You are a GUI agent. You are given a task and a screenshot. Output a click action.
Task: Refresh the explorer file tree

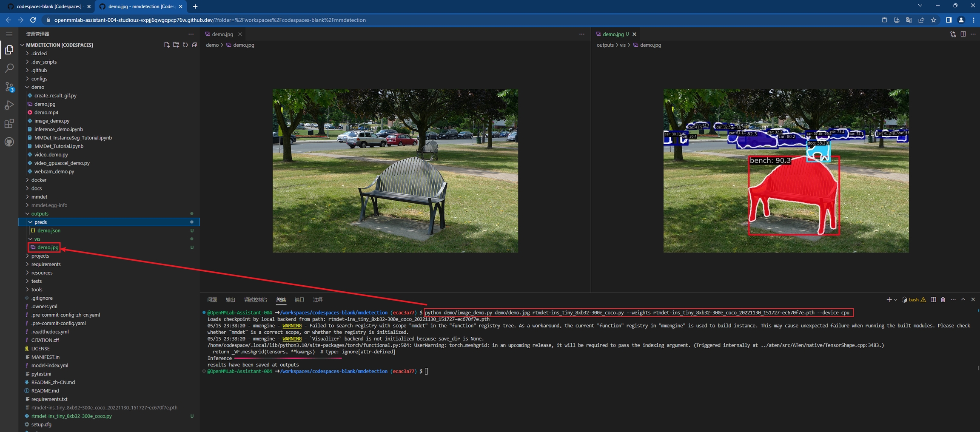click(x=185, y=45)
